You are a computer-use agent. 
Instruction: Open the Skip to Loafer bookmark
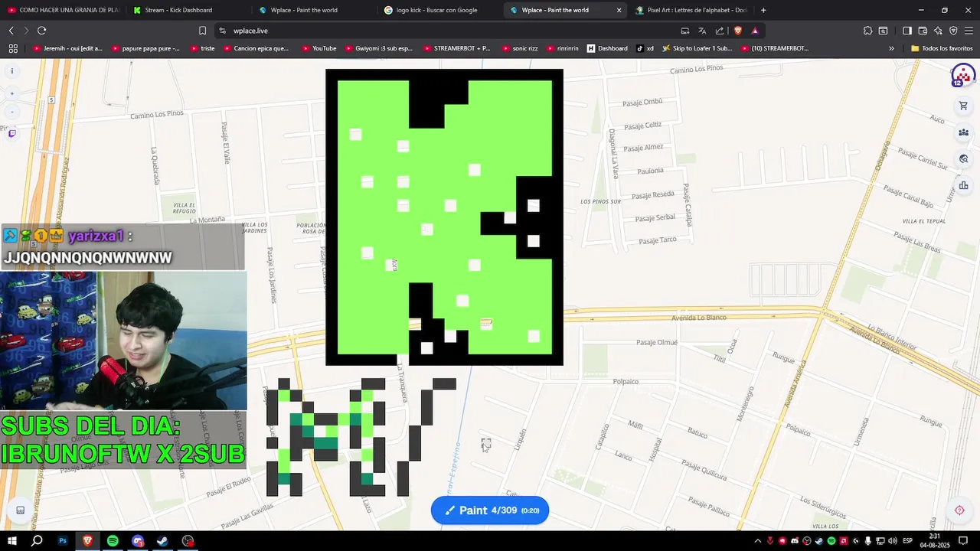coord(697,48)
